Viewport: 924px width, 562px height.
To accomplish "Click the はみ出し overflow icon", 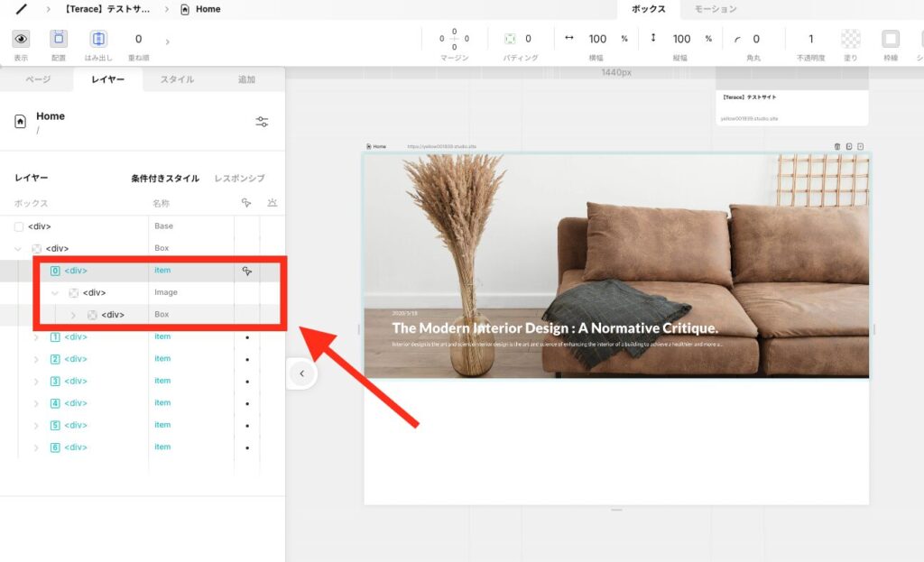I will point(98,39).
